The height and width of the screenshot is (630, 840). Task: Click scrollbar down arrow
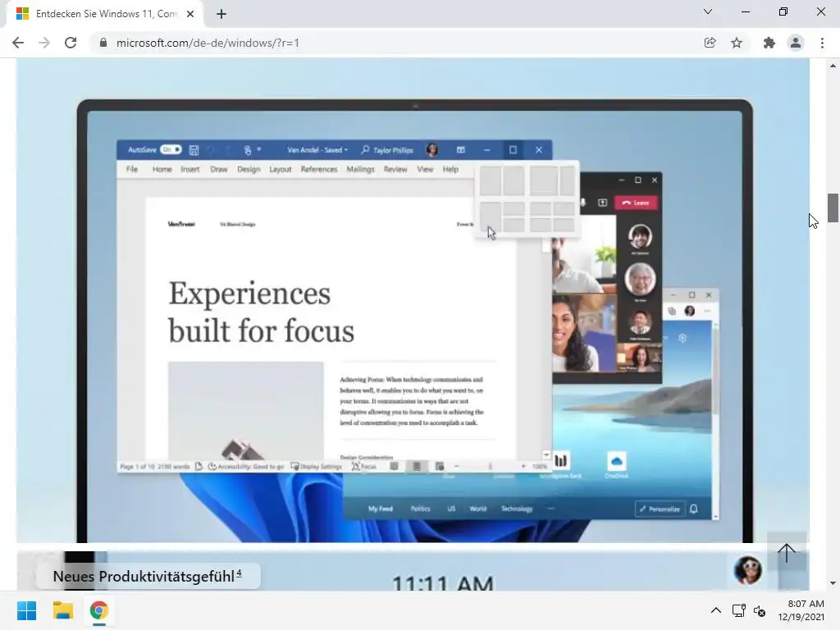[x=833, y=583]
